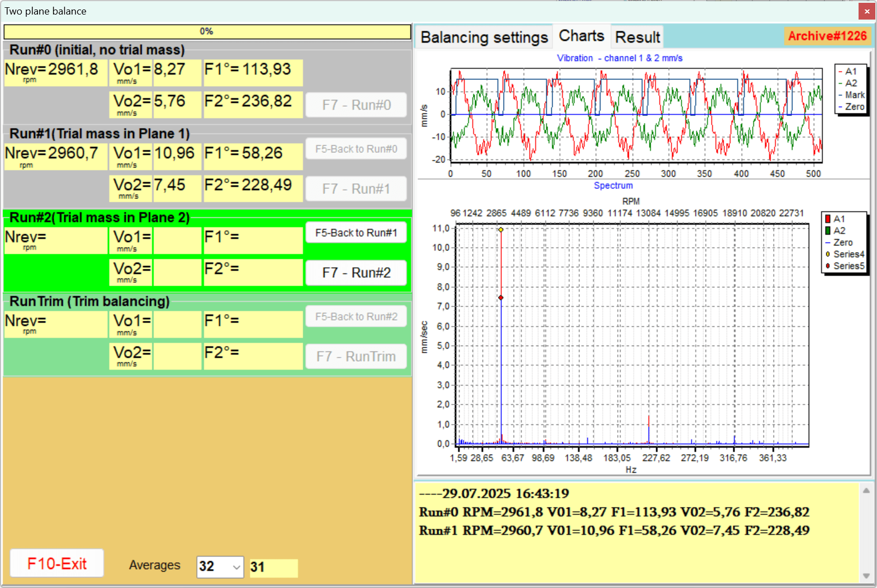The width and height of the screenshot is (877, 588).
Task: Click the Mark legend entry in vibration chart
Action: (851, 95)
